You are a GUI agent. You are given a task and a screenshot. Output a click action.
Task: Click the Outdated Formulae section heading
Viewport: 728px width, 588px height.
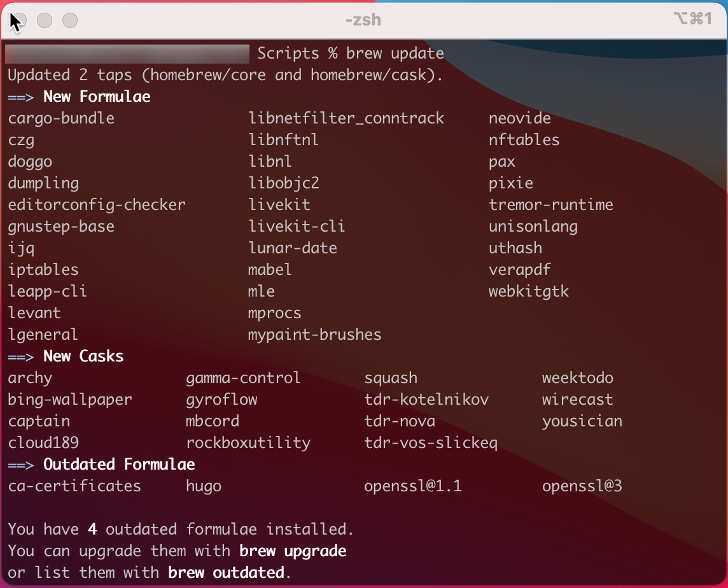pyautogui.click(x=119, y=465)
